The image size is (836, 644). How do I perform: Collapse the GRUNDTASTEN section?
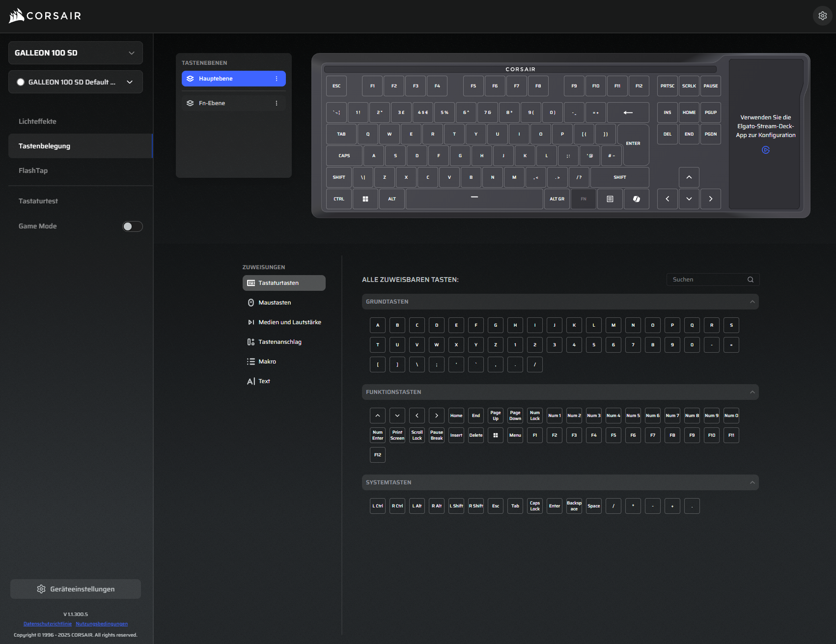pos(752,302)
